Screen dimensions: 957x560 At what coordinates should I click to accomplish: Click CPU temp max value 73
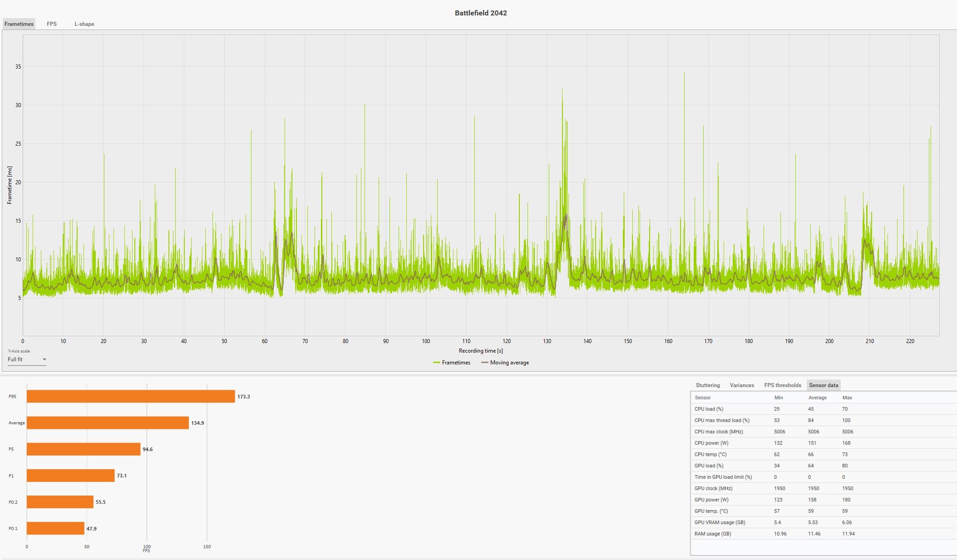[x=845, y=454]
